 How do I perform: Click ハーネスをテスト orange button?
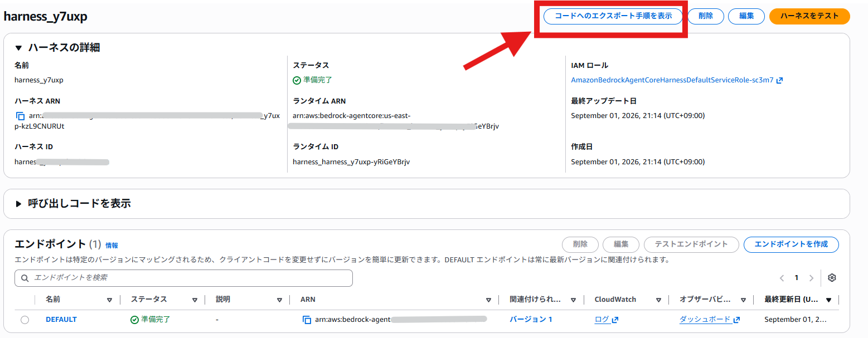[x=809, y=16]
